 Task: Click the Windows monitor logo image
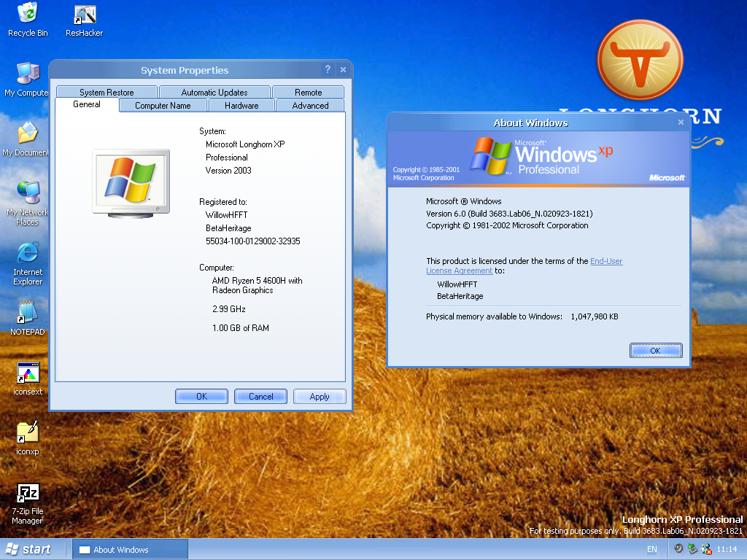tap(131, 183)
